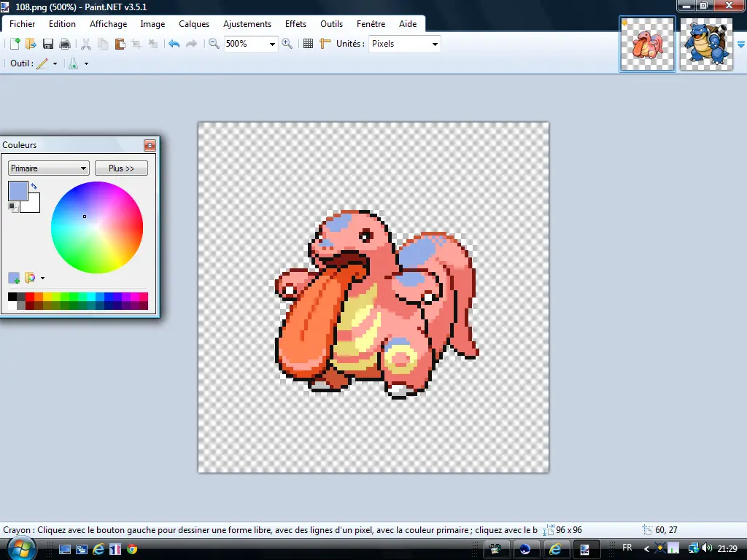The image size is (747, 560).
Task: Open the Fichier menu
Action: (x=23, y=24)
